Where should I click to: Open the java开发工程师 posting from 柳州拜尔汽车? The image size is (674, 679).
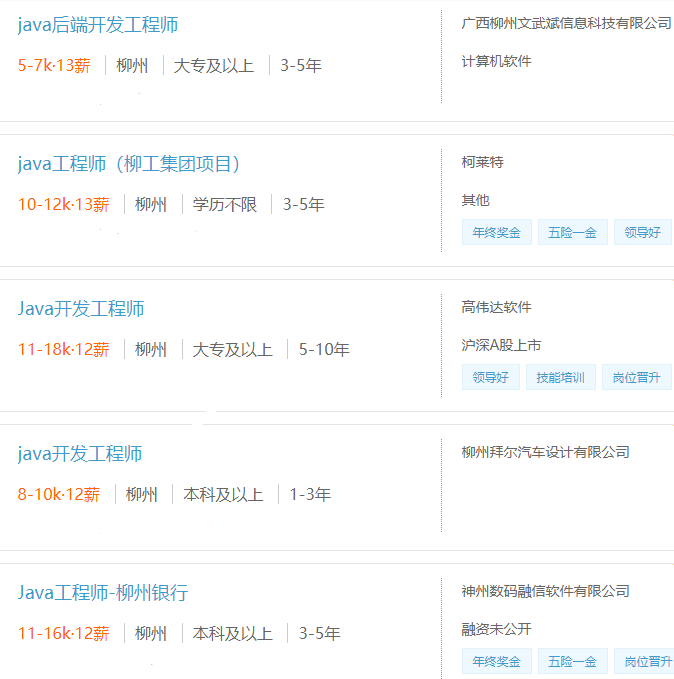pos(80,454)
